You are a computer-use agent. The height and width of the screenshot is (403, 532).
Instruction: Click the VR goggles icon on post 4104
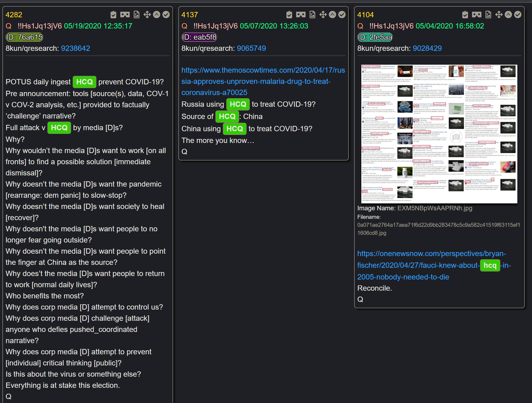tap(477, 15)
